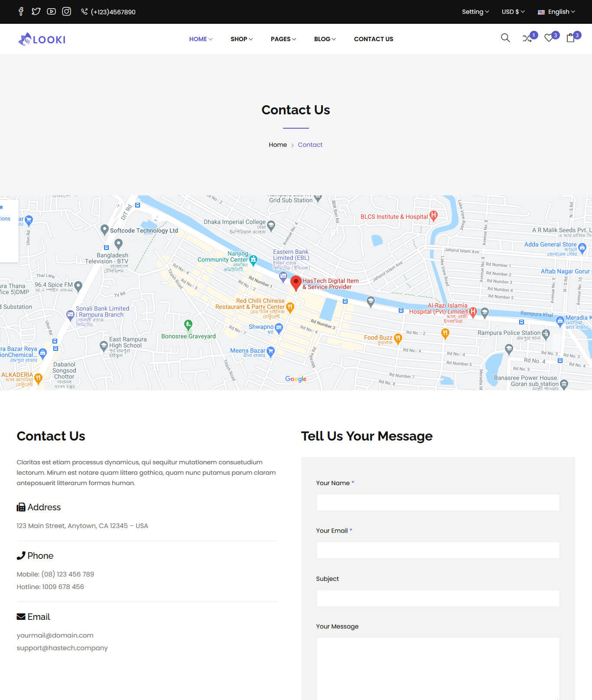Click the Looki logo
This screenshot has width=592, height=700.
click(42, 39)
